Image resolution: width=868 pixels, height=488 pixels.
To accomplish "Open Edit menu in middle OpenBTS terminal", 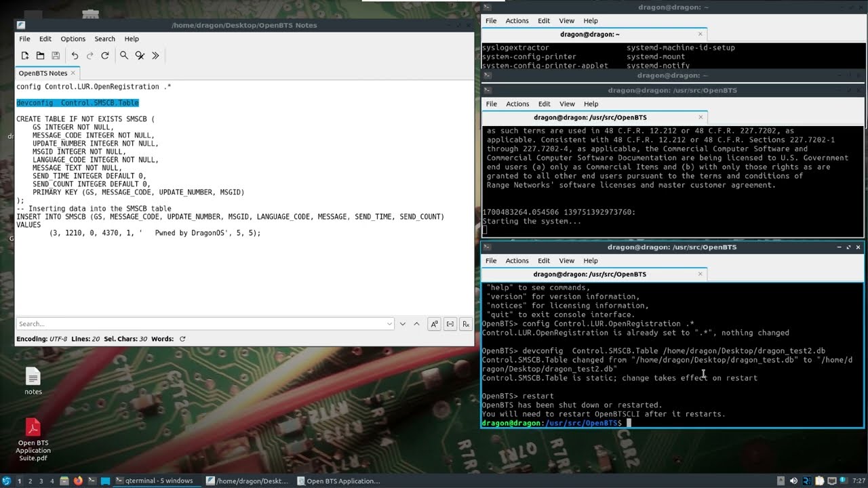I will (544, 104).
